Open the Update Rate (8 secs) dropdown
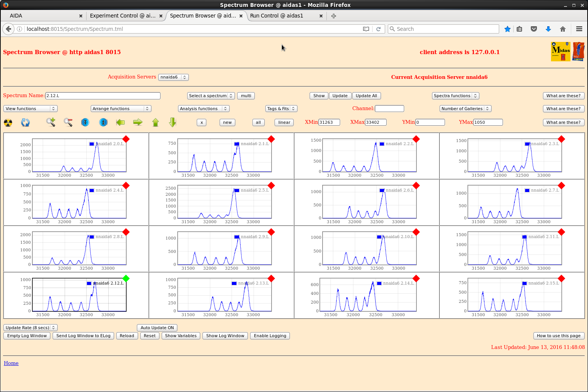The width and height of the screenshot is (588, 392). 30,328
